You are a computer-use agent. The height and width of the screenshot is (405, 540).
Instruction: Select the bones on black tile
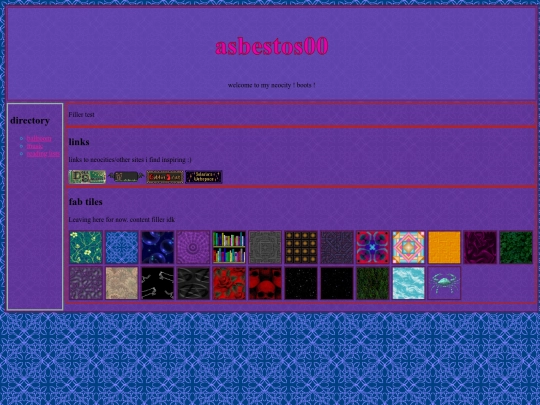pos(157,283)
